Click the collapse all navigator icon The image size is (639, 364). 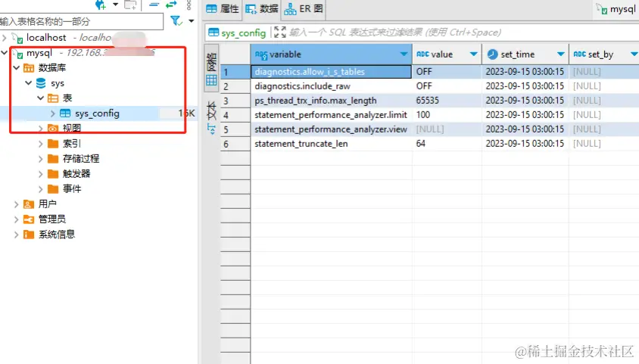point(154,5)
